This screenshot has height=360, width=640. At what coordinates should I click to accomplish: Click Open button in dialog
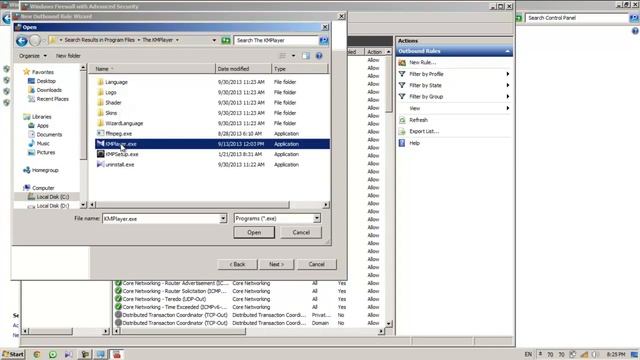click(254, 232)
